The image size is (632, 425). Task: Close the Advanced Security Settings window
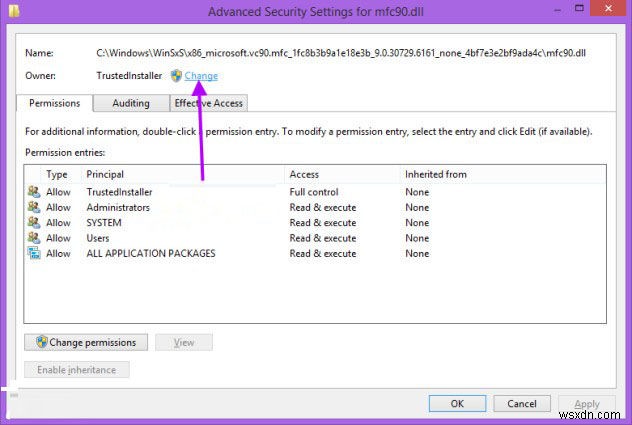tap(608, 8)
